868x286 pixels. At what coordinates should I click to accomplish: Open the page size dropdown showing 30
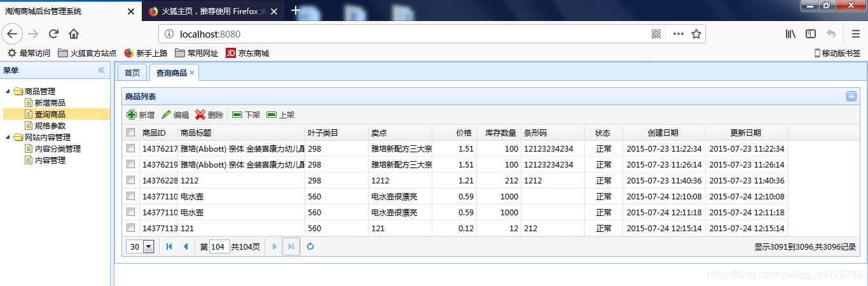(x=149, y=247)
